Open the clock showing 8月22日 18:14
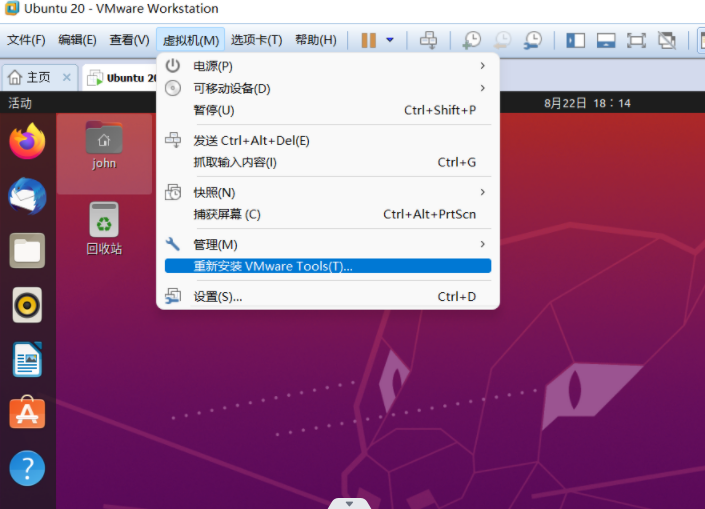Viewport: 705px width, 509px height. pos(587,103)
